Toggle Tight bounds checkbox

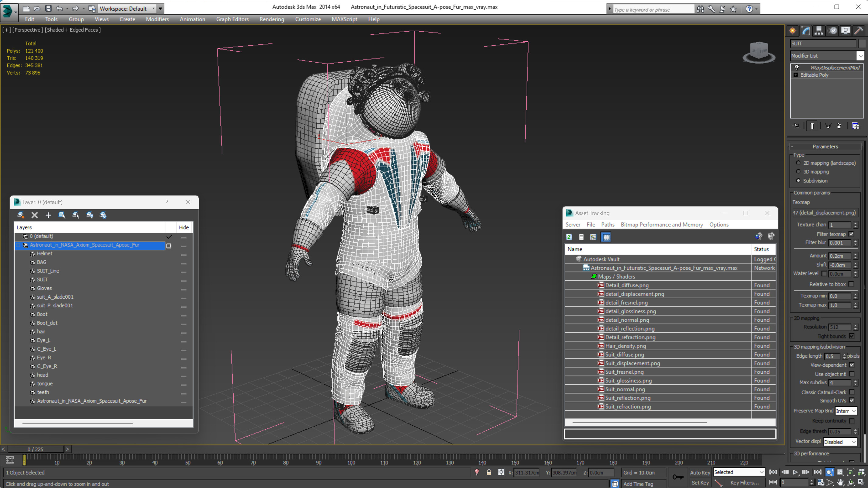[x=852, y=336]
